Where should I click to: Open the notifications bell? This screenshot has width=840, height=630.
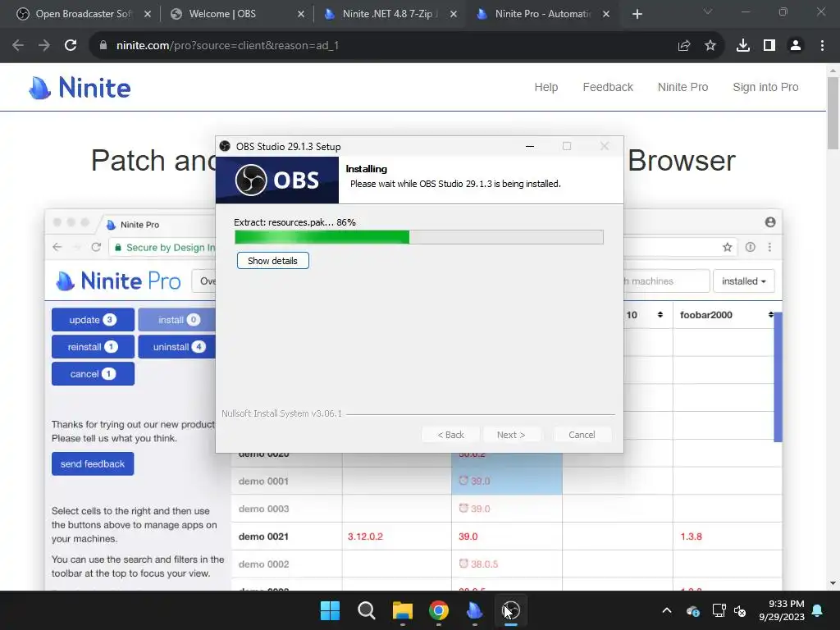point(818,610)
